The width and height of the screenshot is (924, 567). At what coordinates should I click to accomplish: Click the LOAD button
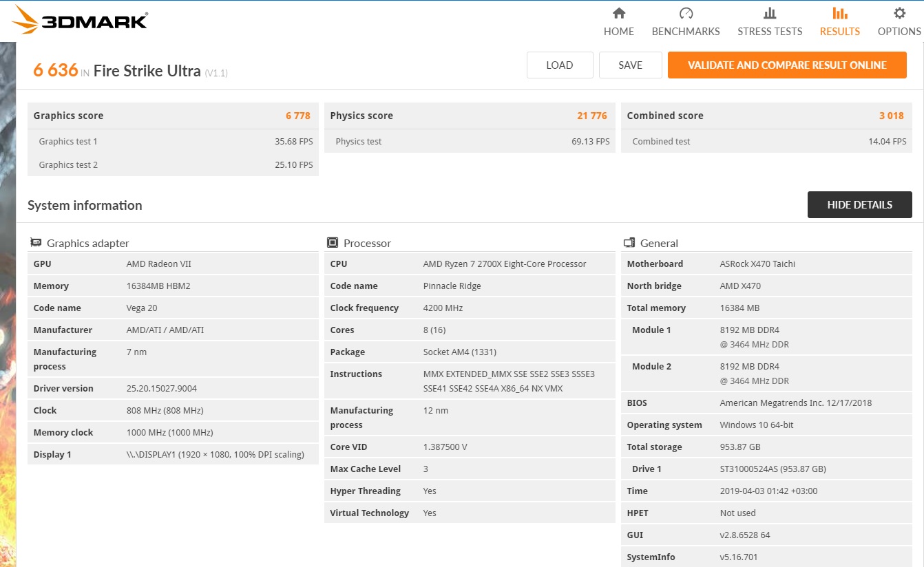coord(560,65)
